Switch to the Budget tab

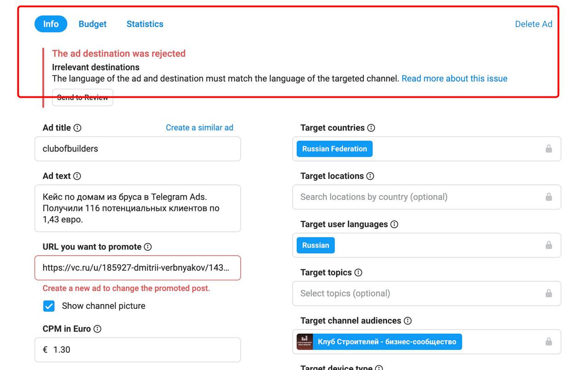click(92, 24)
